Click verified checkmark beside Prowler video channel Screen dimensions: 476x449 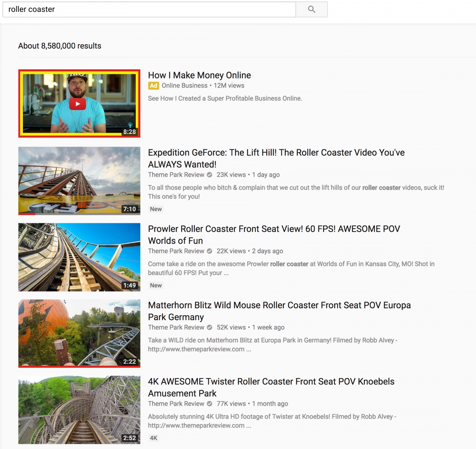(x=209, y=251)
